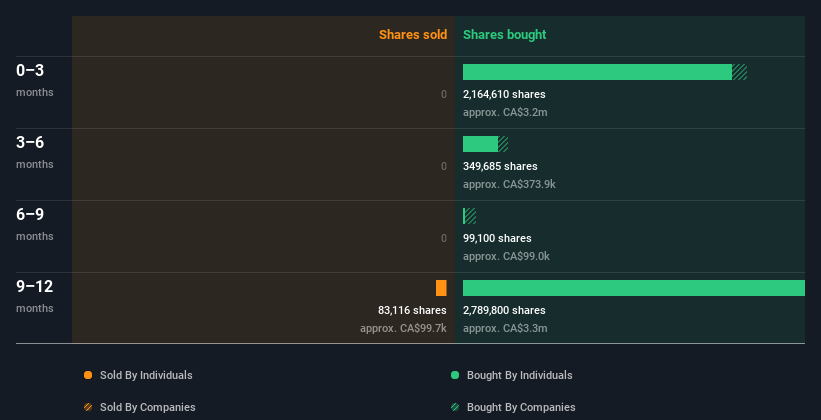Viewport: 821px width, 420px height.
Task: Click the 3–6 months green bought bar
Action: (480, 144)
